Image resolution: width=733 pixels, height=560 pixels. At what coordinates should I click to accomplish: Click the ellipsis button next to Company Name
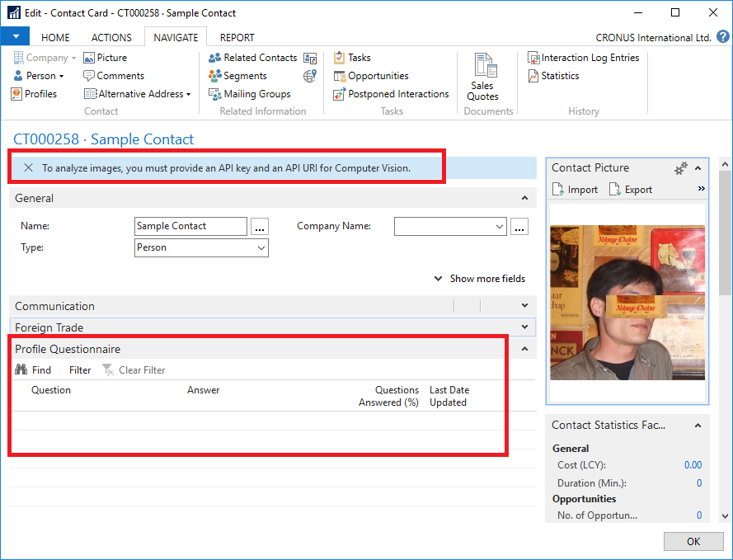tap(519, 227)
